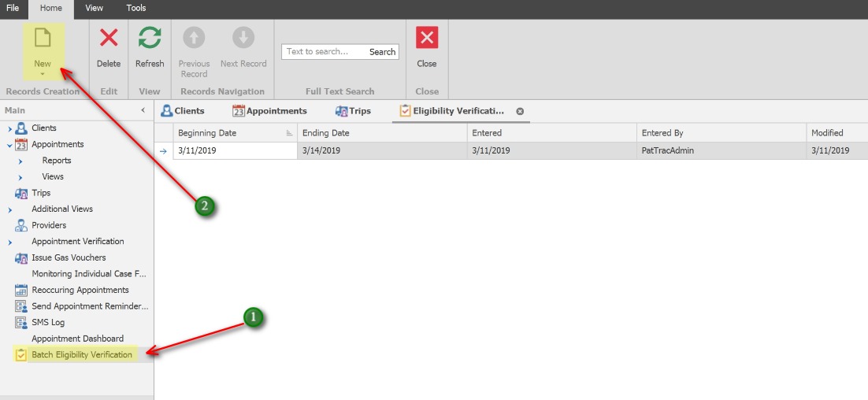Select Additional Views in navigation tree
868x400 pixels.
coord(62,209)
